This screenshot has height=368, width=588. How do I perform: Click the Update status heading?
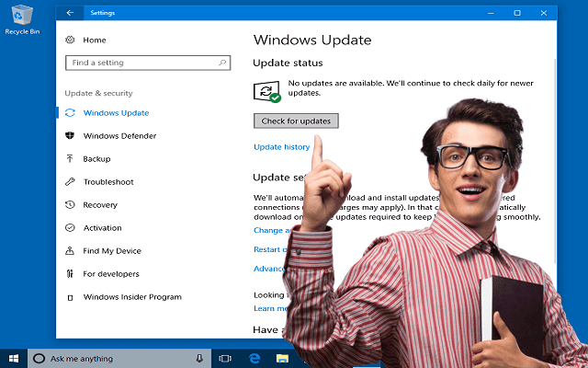[x=288, y=63]
